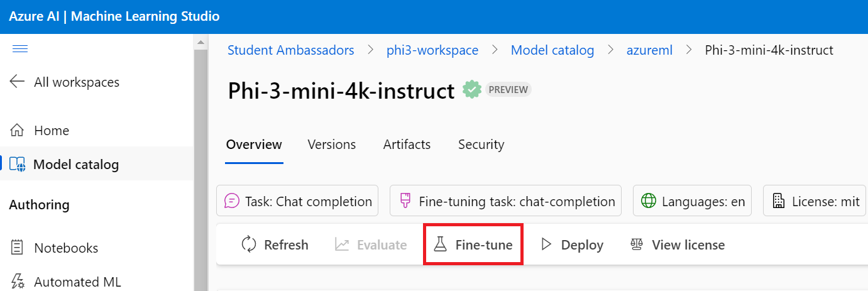The height and width of the screenshot is (291, 868).
Task: Click the sidebar scrollbar up arrow
Action: [x=201, y=43]
